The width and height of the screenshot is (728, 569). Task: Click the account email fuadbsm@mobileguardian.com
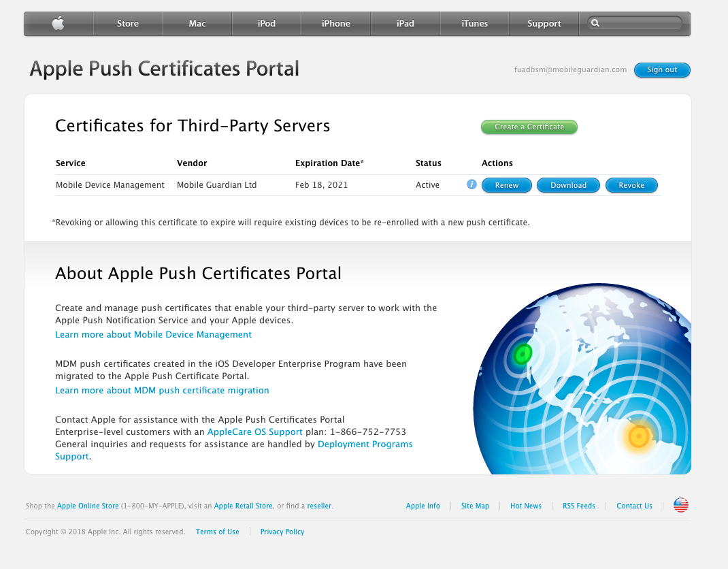(x=570, y=69)
